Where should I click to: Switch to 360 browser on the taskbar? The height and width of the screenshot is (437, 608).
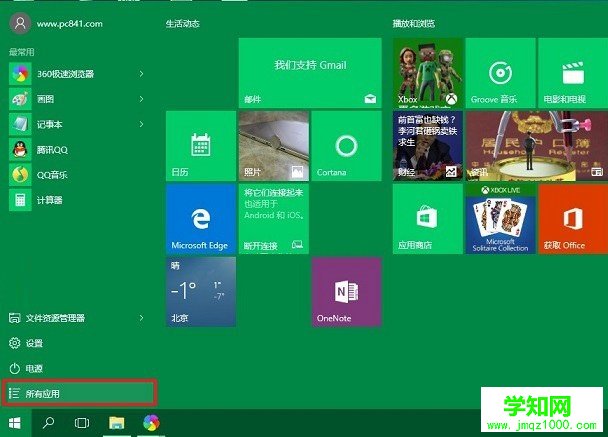click(x=151, y=423)
